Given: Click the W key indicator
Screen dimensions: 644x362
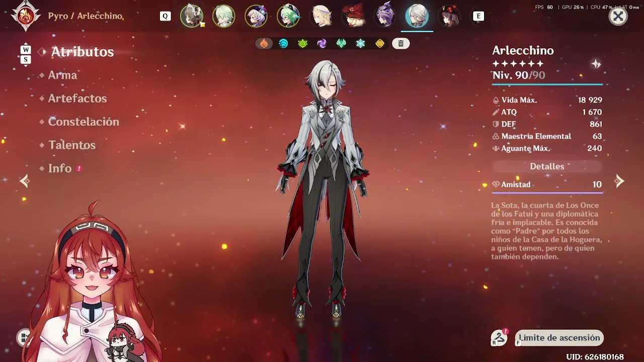Looking at the screenshot, I should [26, 50].
